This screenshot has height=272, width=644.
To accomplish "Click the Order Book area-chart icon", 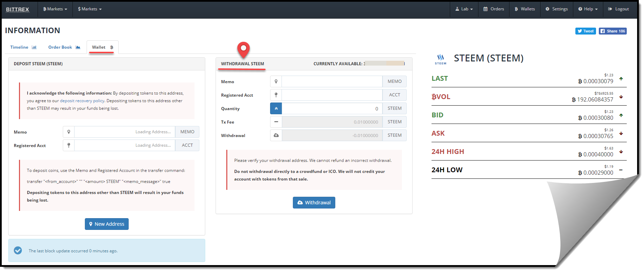I will (78, 47).
